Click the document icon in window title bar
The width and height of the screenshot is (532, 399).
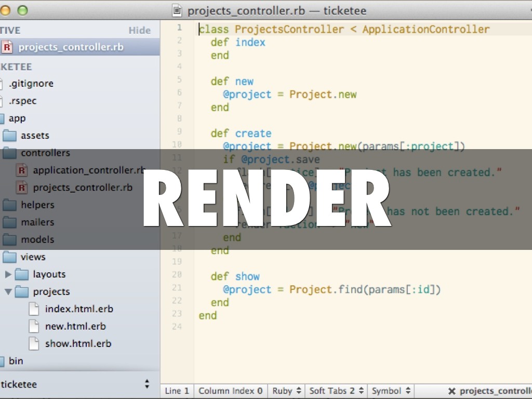pos(178,10)
